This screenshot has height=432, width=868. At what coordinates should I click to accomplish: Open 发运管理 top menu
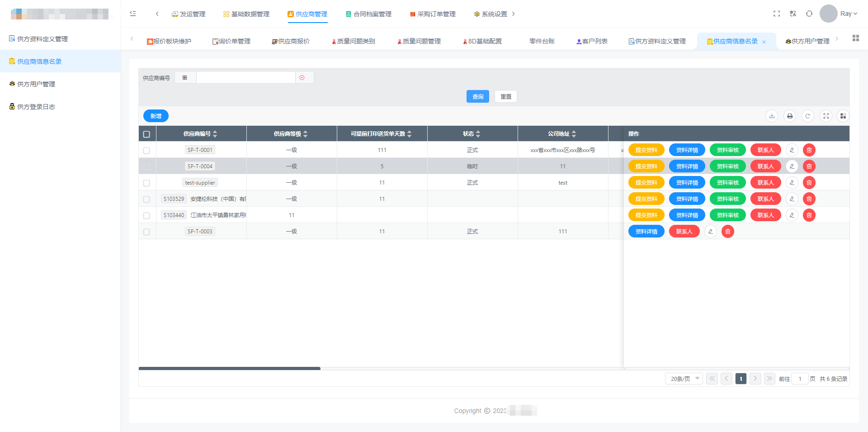tap(189, 14)
